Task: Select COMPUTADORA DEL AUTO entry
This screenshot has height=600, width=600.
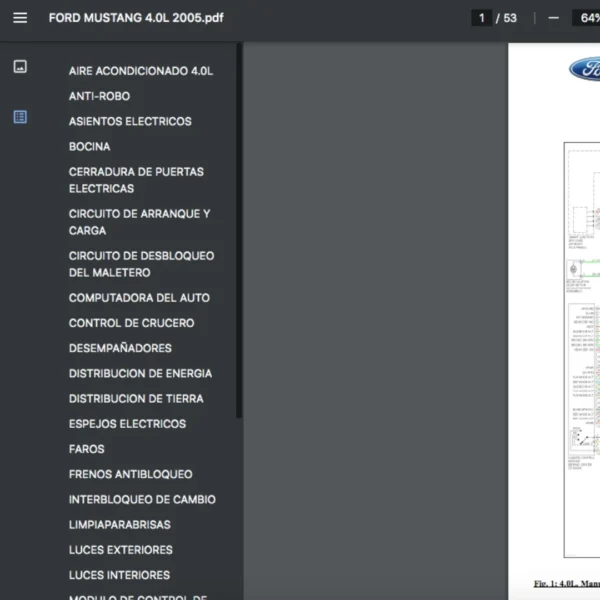Action: 139,298
